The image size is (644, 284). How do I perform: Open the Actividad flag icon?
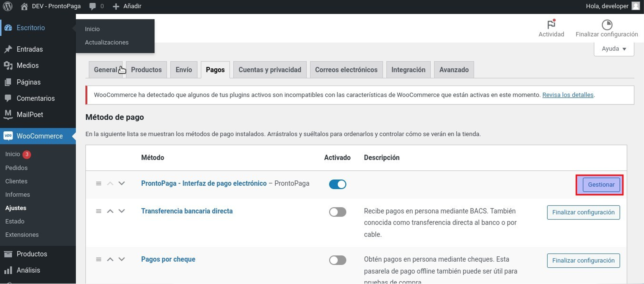[551, 25]
